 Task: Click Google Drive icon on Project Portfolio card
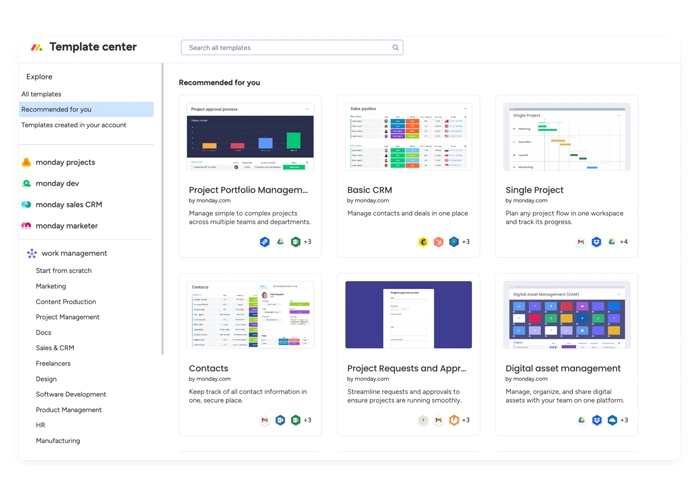pyautogui.click(x=280, y=242)
